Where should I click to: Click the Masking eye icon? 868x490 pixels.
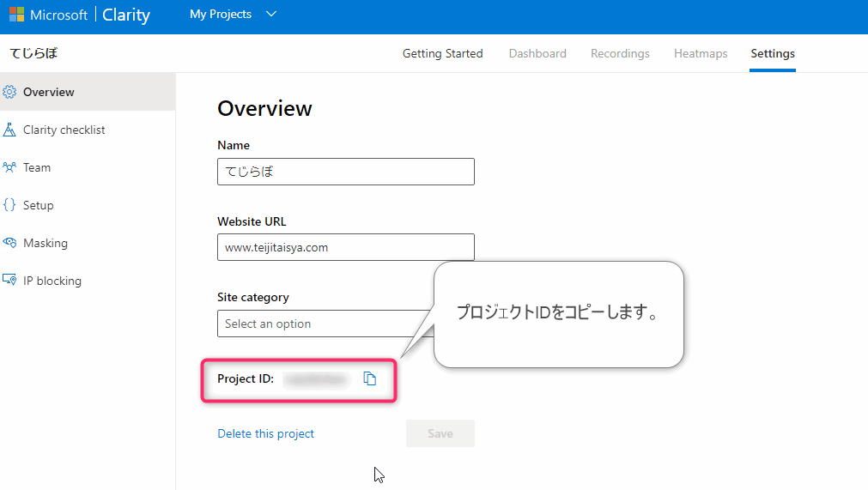(9, 242)
